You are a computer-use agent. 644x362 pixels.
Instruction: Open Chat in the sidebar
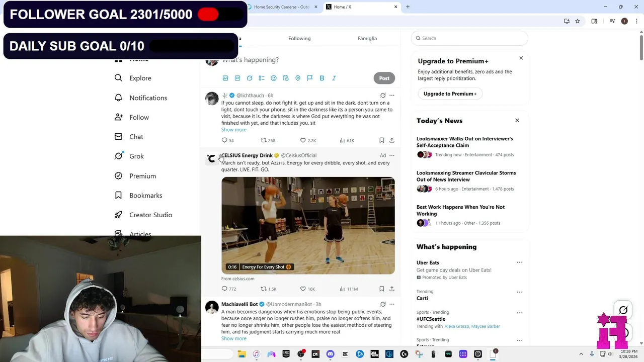click(x=129, y=137)
